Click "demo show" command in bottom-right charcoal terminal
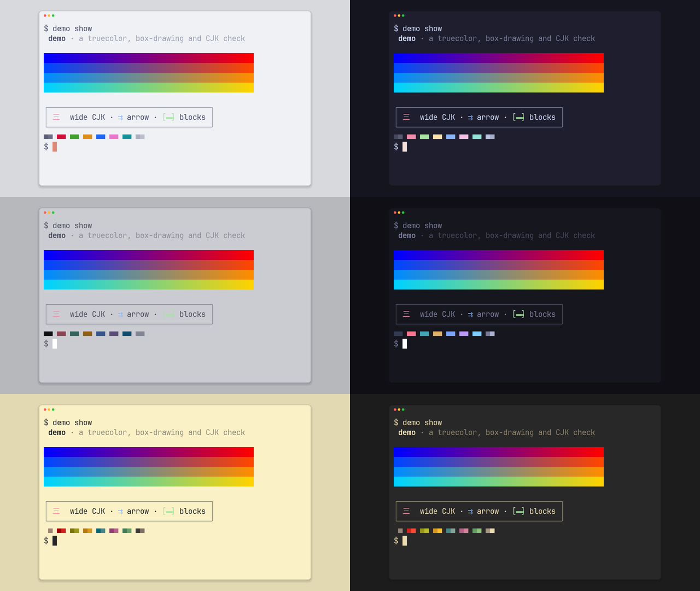Viewport: 700px width, 591px height. [422, 422]
